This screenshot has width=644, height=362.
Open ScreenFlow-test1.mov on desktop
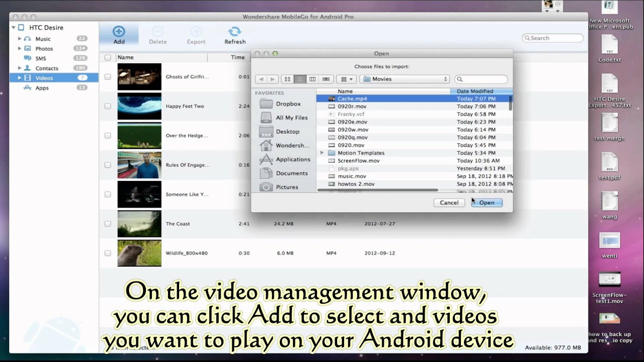point(609,288)
